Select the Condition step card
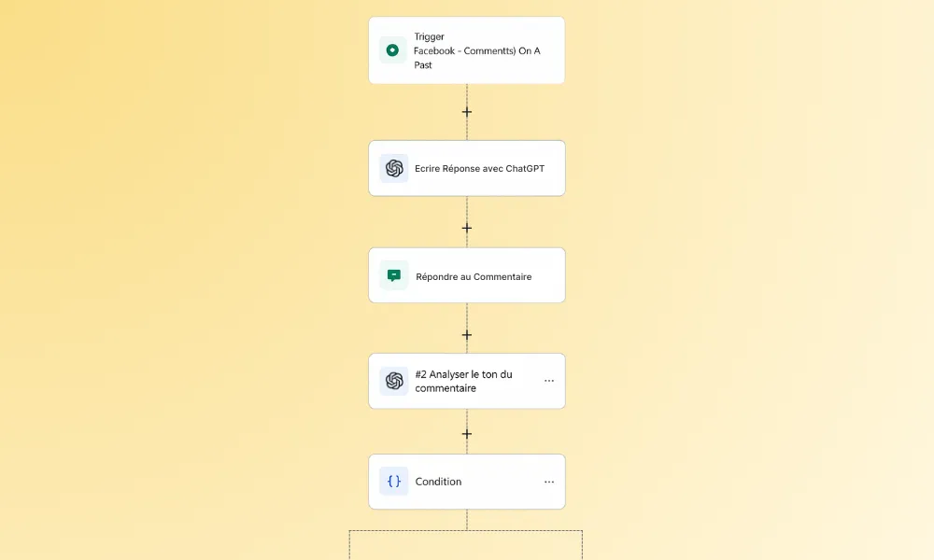Viewport: 934px width, 560px height. tap(467, 482)
